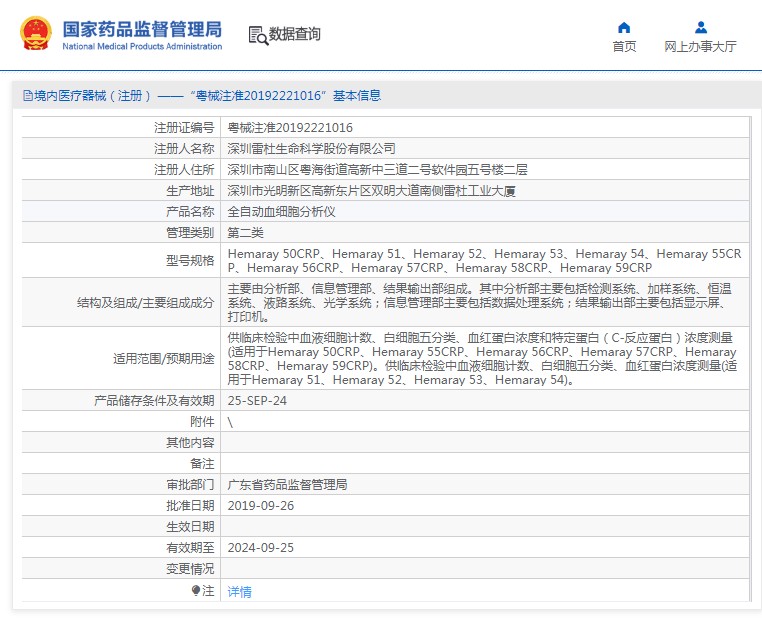Click the approval date 2019-09-26

click(260, 505)
